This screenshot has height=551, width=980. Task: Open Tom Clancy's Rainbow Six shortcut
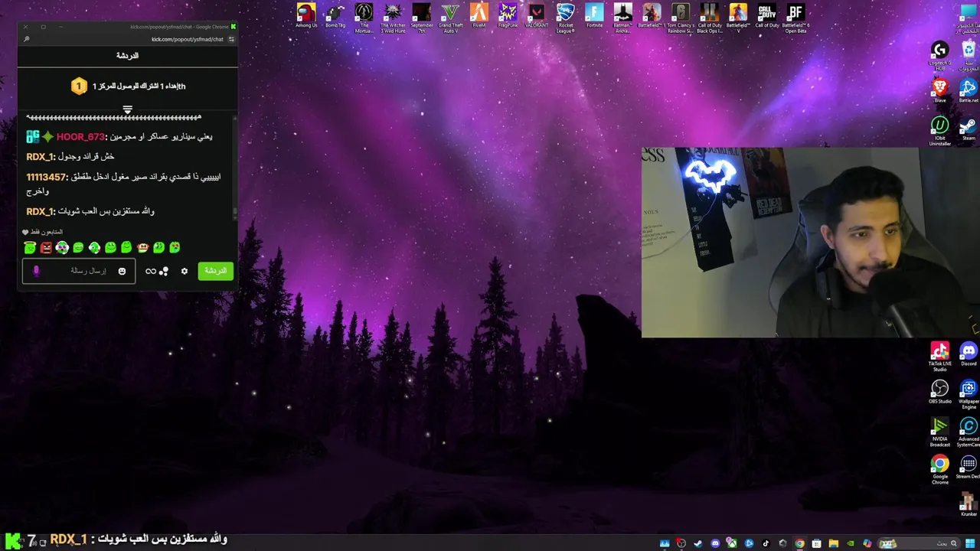pos(681,18)
